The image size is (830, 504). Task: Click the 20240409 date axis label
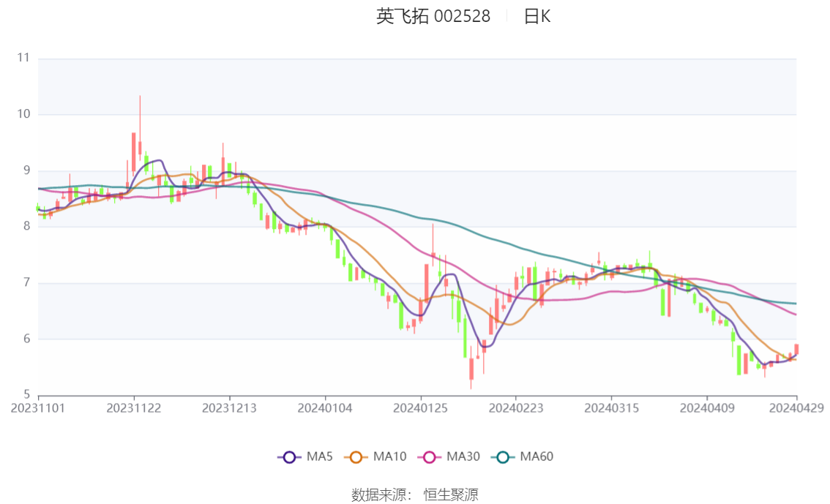point(707,408)
